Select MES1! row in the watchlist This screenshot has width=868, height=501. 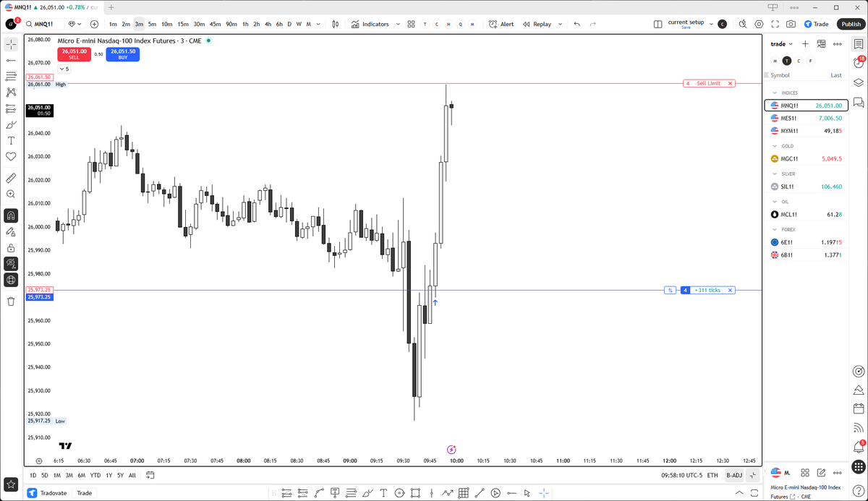click(x=806, y=118)
